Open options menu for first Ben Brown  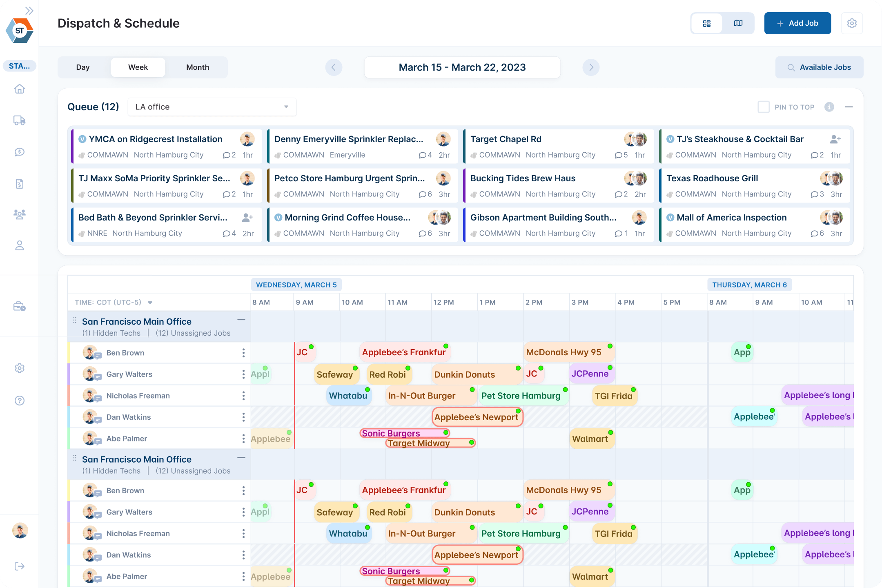pyautogui.click(x=243, y=353)
